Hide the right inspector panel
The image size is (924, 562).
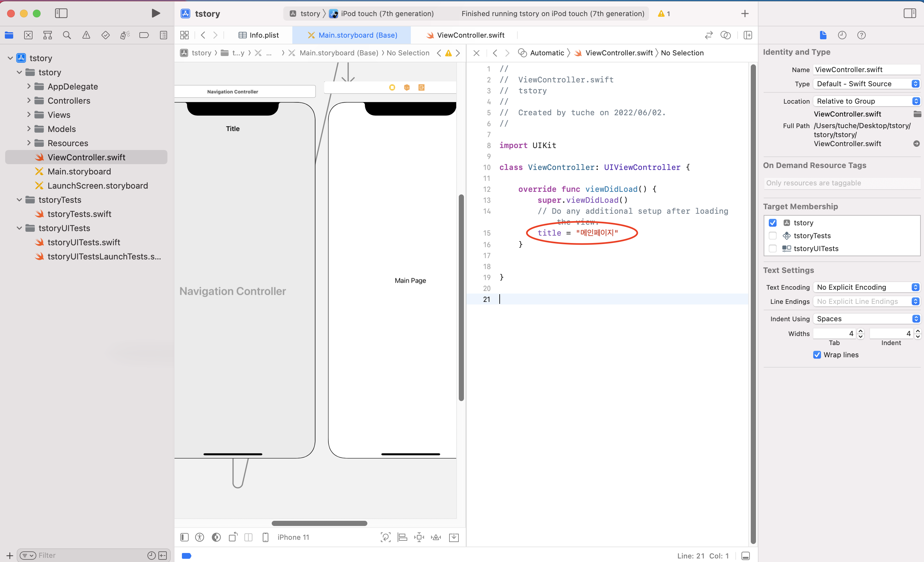(910, 14)
